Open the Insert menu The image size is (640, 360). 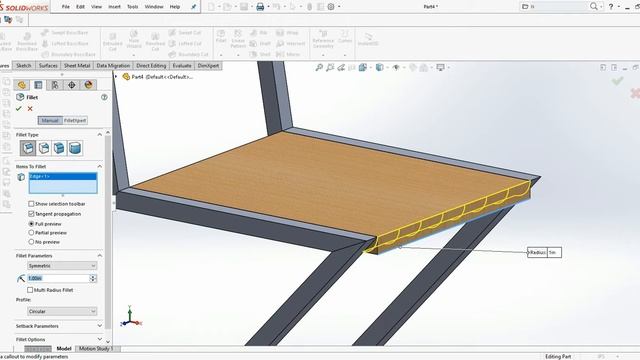pyautogui.click(x=114, y=7)
